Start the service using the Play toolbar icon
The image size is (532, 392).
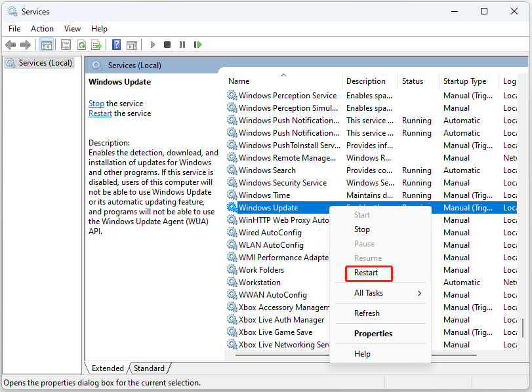coord(152,44)
